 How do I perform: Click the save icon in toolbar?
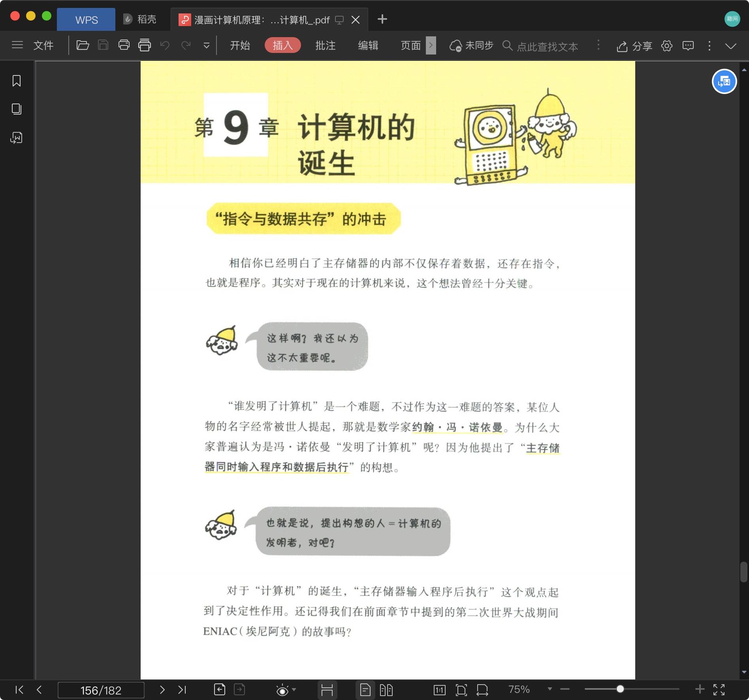(x=103, y=45)
